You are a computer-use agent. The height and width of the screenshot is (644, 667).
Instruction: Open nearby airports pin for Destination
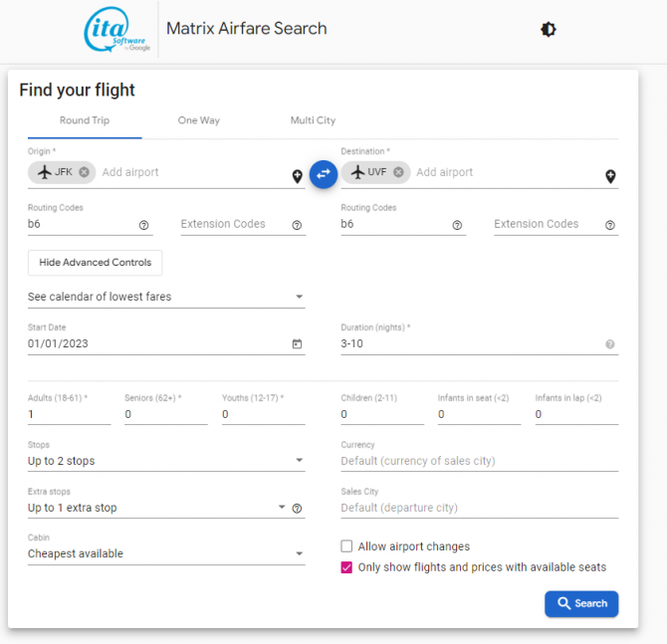coord(610,176)
